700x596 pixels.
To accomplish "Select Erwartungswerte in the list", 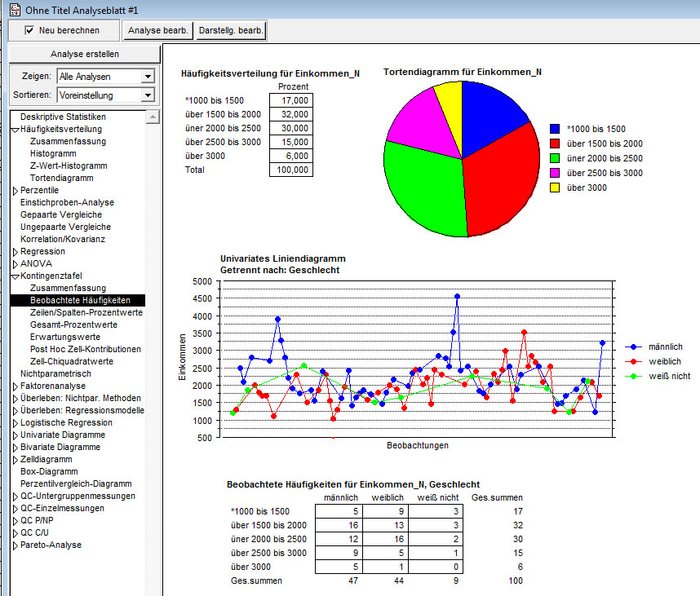I will click(x=65, y=337).
